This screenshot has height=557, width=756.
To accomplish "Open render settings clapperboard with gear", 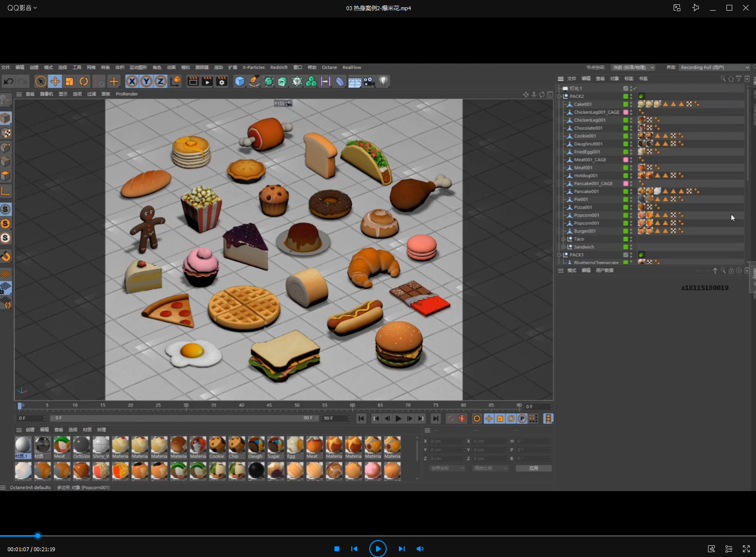I will [x=222, y=81].
